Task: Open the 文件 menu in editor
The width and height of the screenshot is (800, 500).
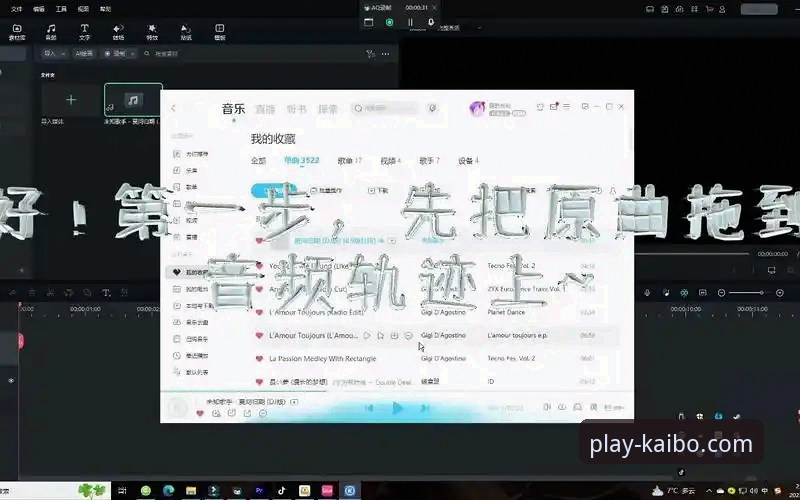Action: (17, 9)
